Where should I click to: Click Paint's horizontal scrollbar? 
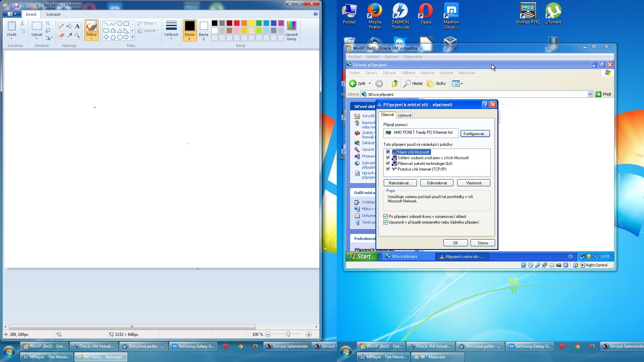point(132,327)
